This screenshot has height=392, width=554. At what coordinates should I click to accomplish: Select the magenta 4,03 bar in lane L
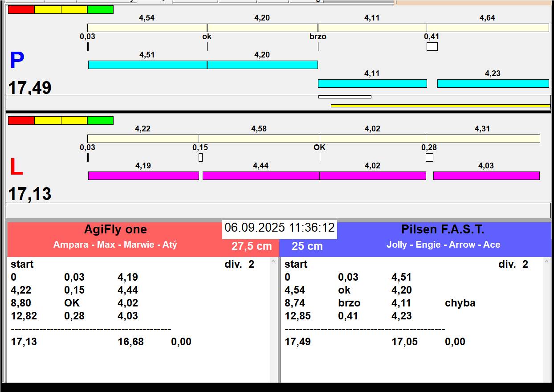[x=486, y=176]
